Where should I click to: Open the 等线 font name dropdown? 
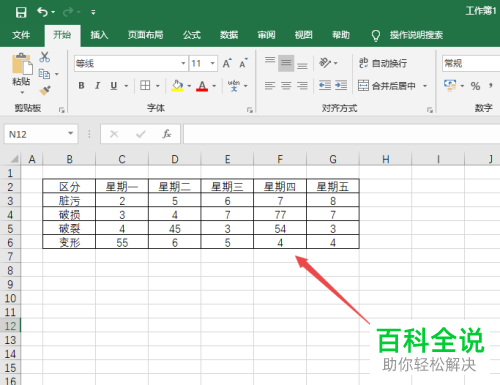(x=183, y=63)
